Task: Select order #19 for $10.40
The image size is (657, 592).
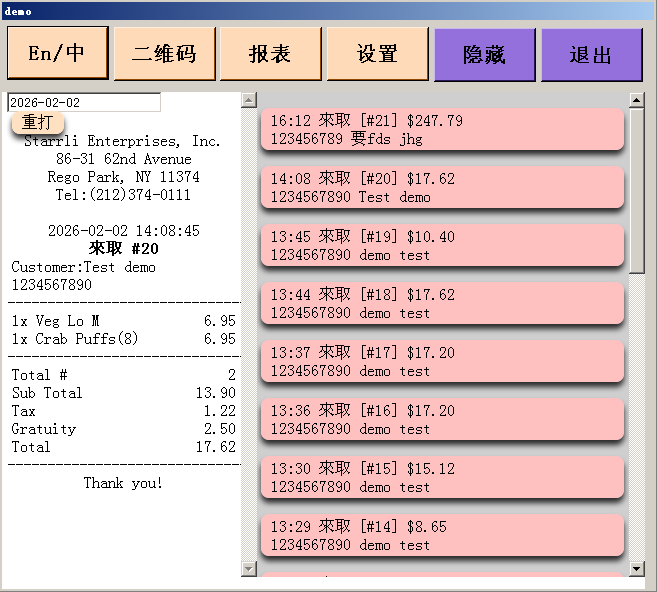Action: (x=442, y=246)
